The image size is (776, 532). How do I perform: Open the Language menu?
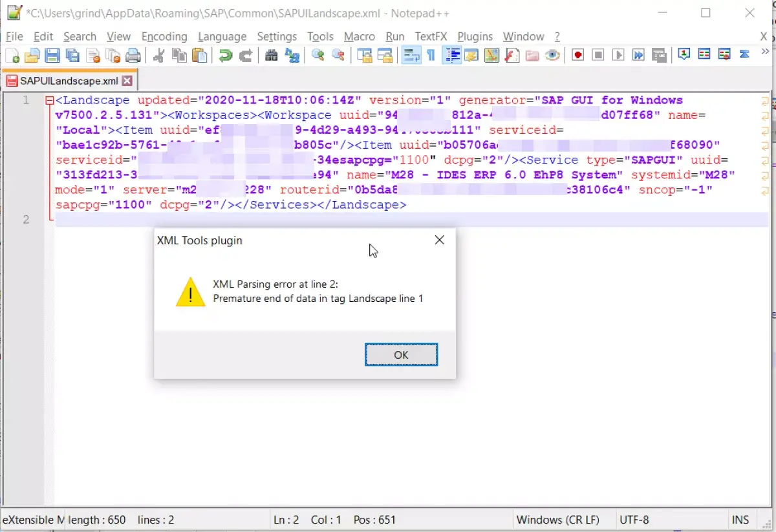222,36
